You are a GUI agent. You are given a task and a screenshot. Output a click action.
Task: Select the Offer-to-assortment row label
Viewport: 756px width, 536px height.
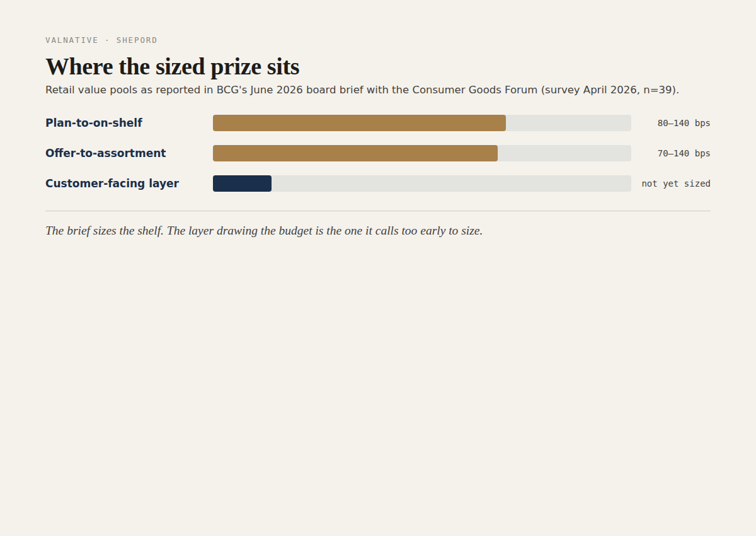(x=106, y=153)
